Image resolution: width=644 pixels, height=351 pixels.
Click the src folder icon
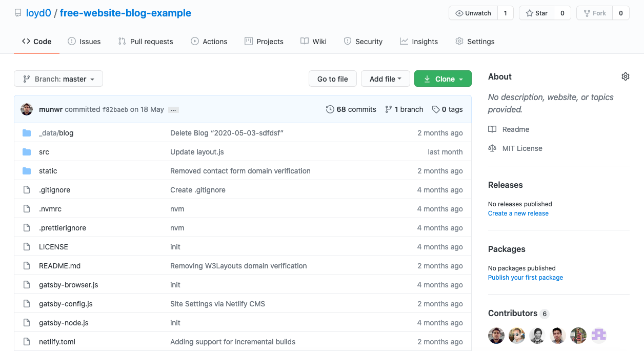click(x=27, y=152)
